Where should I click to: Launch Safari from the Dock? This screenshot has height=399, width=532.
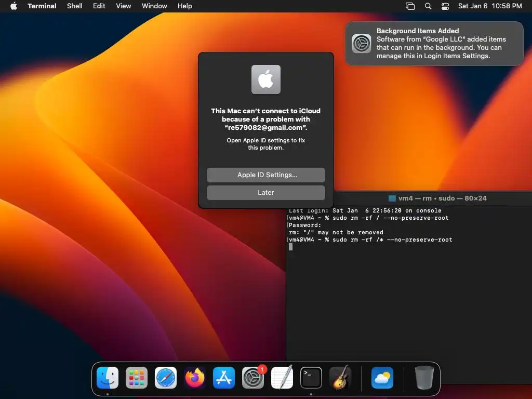tap(166, 378)
